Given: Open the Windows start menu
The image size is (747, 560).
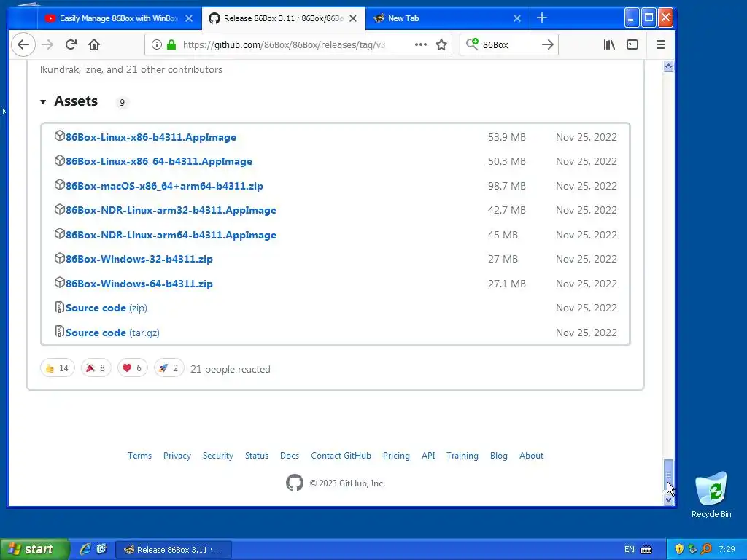Looking at the screenshot, I should coord(35,549).
